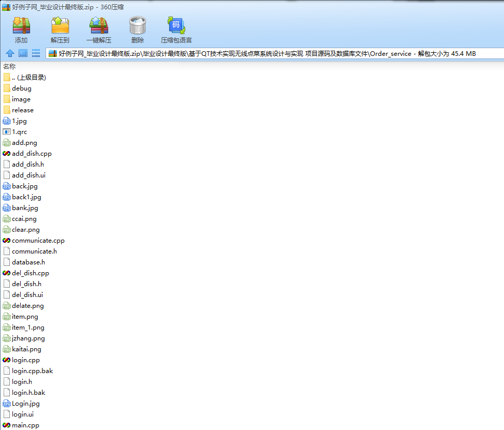The width and height of the screenshot is (504, 430).
Task: Select the release folder
Action: (18, 110)
